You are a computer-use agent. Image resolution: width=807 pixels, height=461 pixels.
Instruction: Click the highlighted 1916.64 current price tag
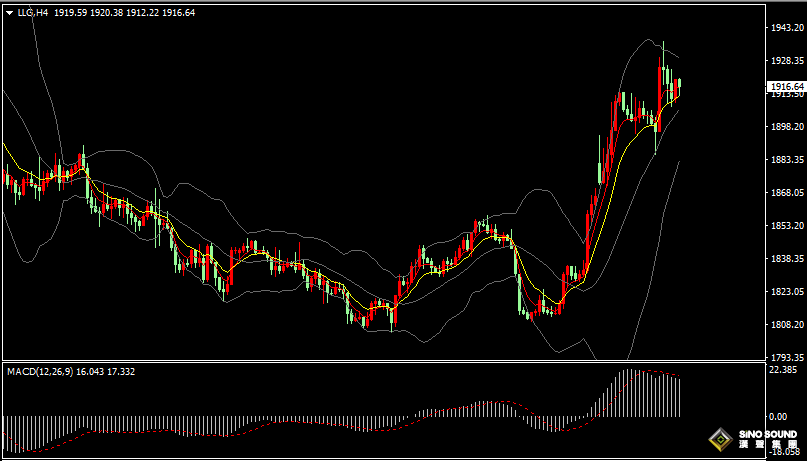pyautogui.click(x=786, y=87)
